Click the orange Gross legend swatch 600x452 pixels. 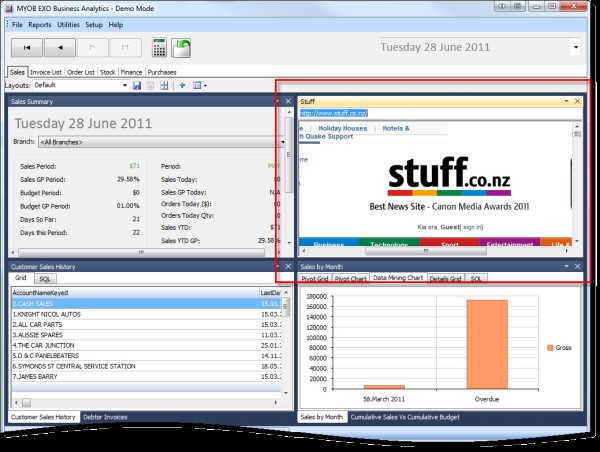click(x=550, y=348)
